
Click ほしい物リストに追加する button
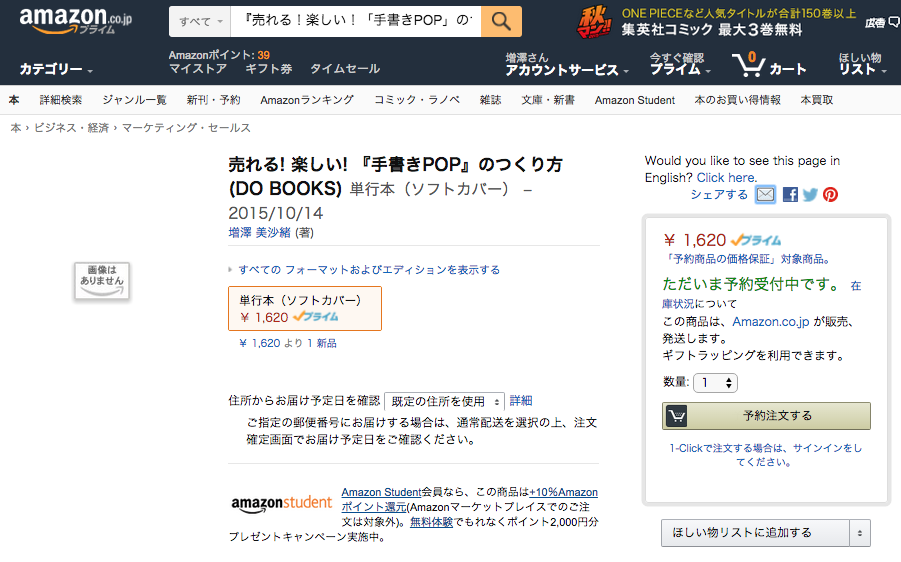(755, 533)
